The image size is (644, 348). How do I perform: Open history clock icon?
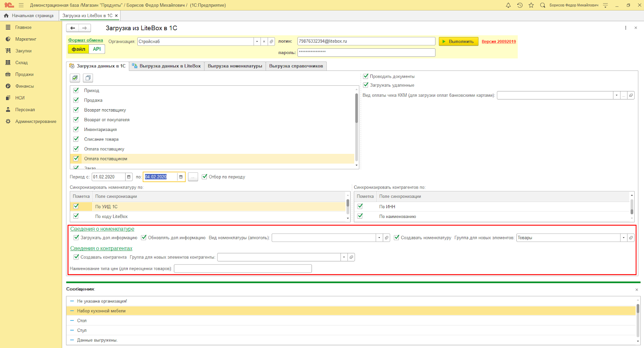520,5
